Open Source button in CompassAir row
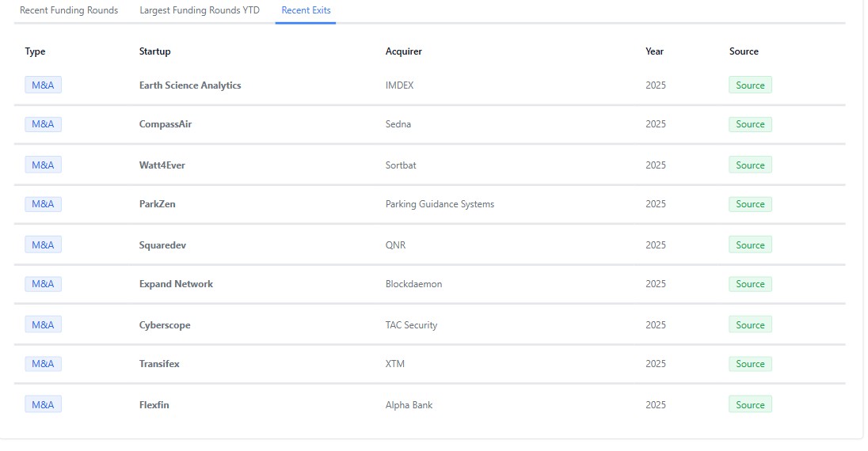The height and width of the screenshot is (451, 868). pyautogui.click(x=750, y=124)
